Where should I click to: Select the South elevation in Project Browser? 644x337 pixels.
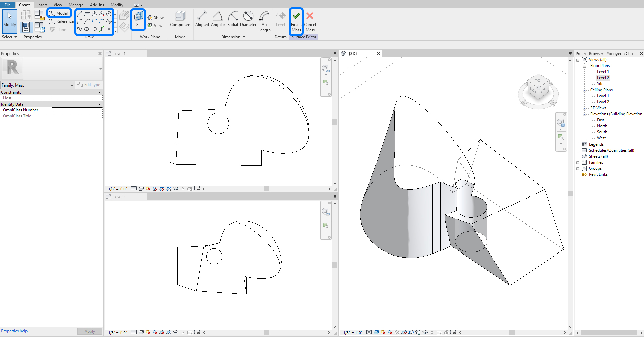(602, 132)
